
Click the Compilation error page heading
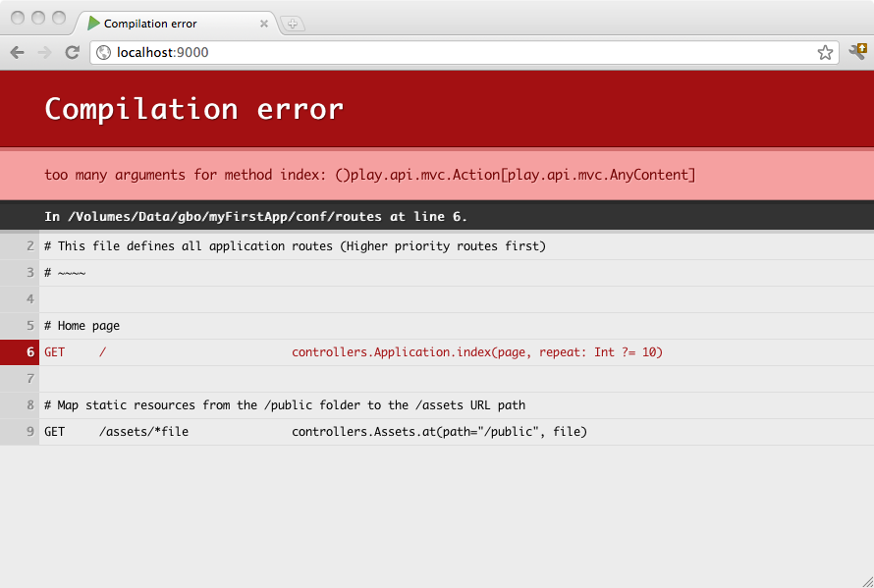[x=194, y=109]
